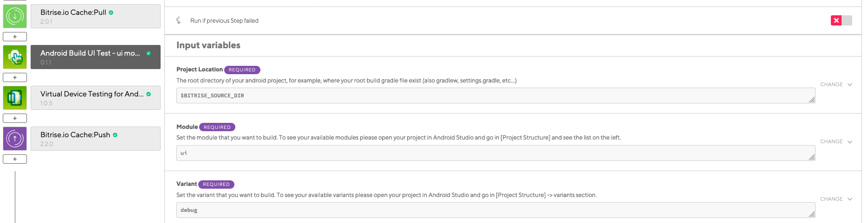
Task: Click the Bitrise.io Cache:Pull step icon
Action: click(x=15, y=16)
